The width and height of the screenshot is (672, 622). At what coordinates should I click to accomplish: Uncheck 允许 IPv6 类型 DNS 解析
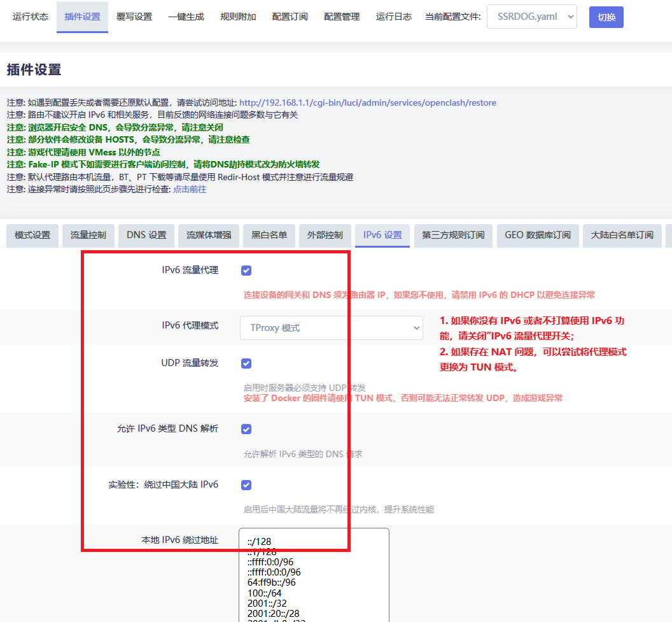(246, 429)
